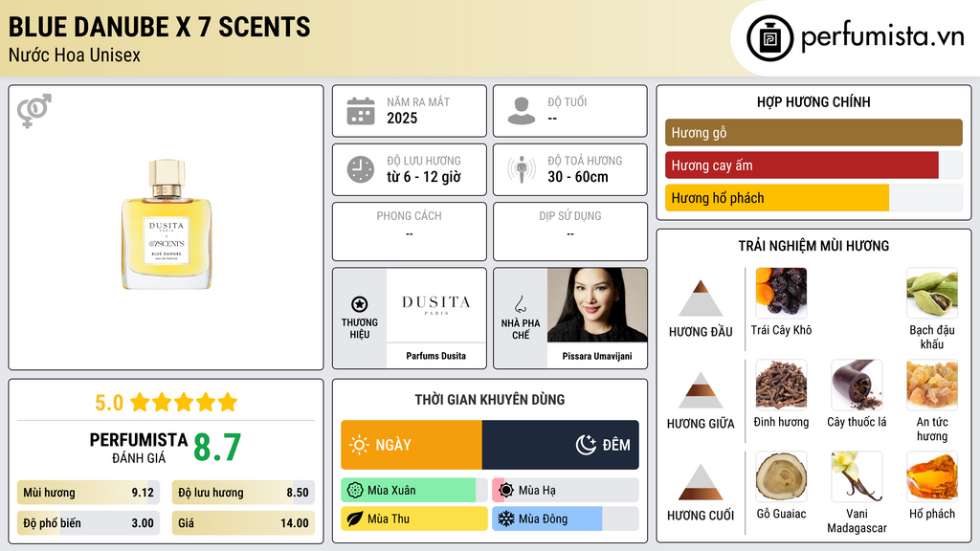Click the 5.0 user rating number

(109, 403)
